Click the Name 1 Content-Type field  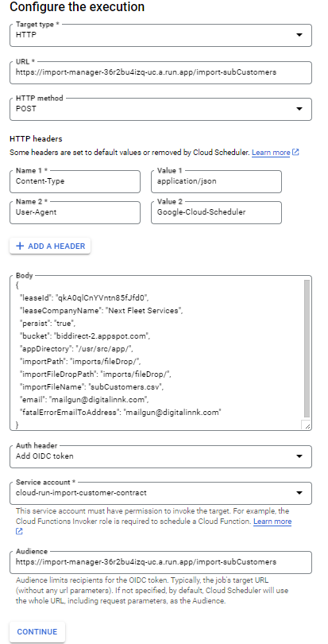[75, 181]
